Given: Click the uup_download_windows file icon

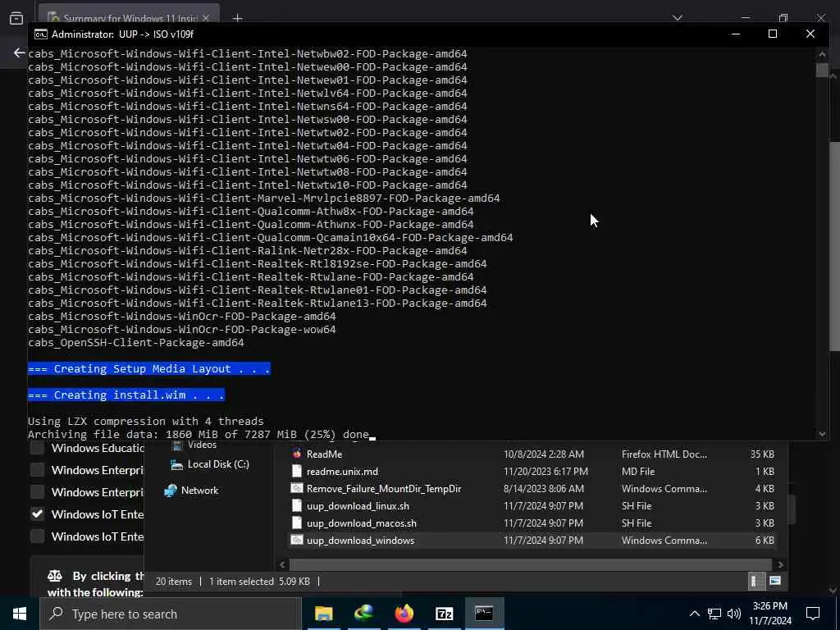Looking at the screenshot, I should [297, 540].
